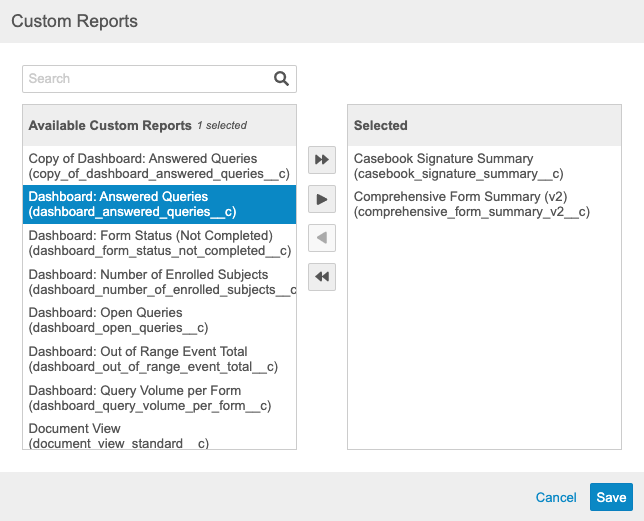644x521 pixels.
Task: Select Dashboard: Out of Range Event Total
Action: (159, 359)
